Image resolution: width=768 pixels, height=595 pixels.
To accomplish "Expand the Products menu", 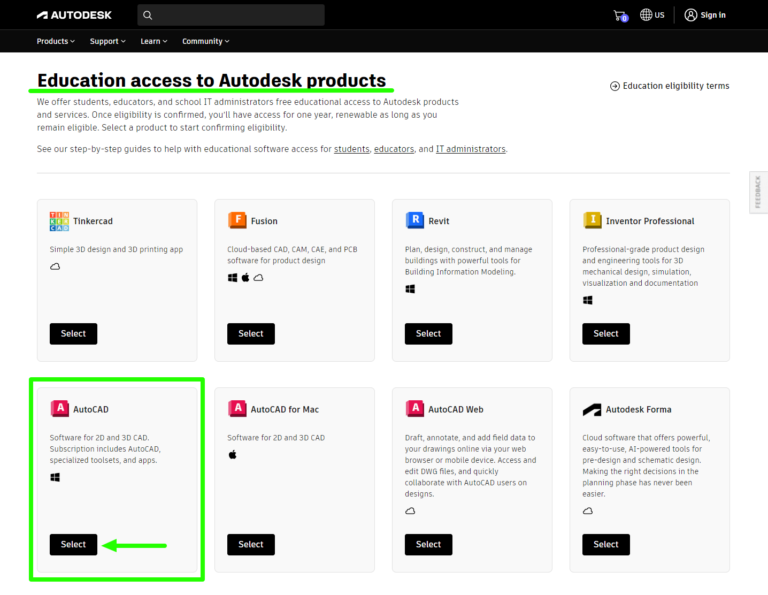I will tap(56, 41).
